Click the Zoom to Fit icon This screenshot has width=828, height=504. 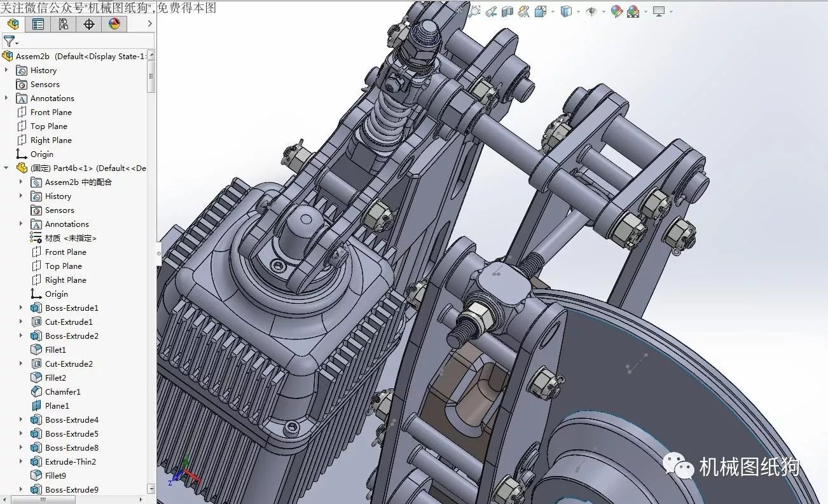pyautogui.click(x=459, y=11)
